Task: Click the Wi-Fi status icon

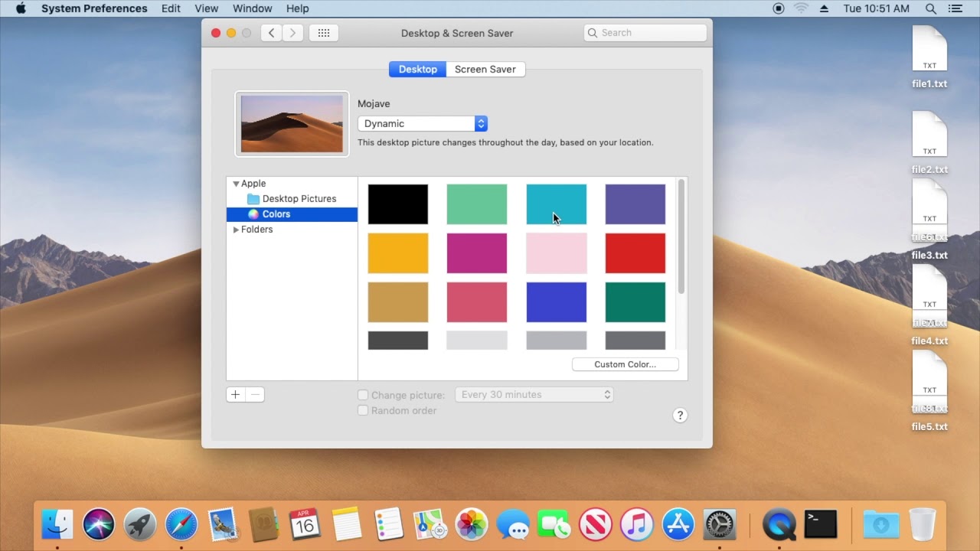Action: click(801, 8)
